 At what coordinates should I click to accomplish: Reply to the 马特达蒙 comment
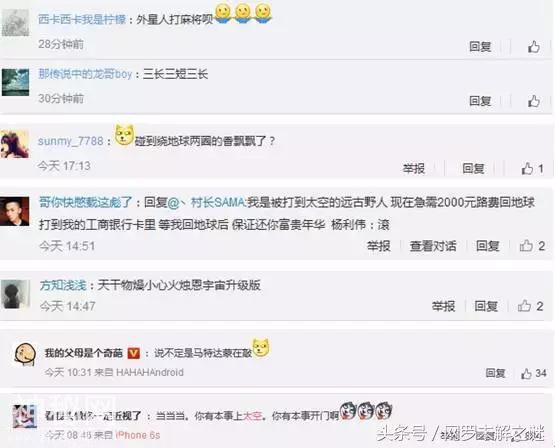pos(495,373)
